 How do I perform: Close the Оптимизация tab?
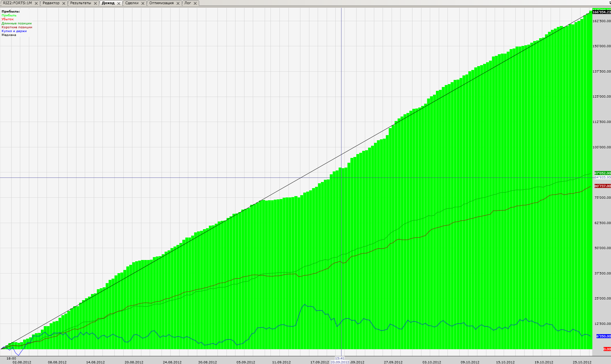[178, 3]
